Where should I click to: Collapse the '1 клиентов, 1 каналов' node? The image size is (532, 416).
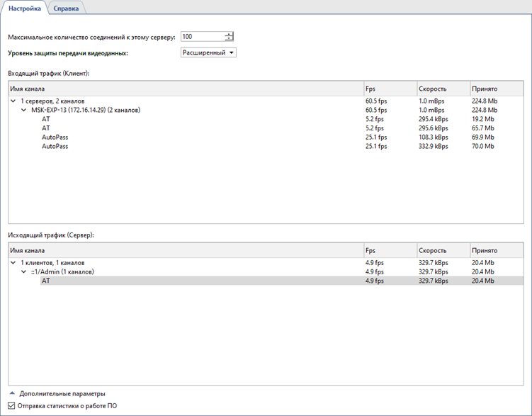pyautogui.click(x=14, y=263)
